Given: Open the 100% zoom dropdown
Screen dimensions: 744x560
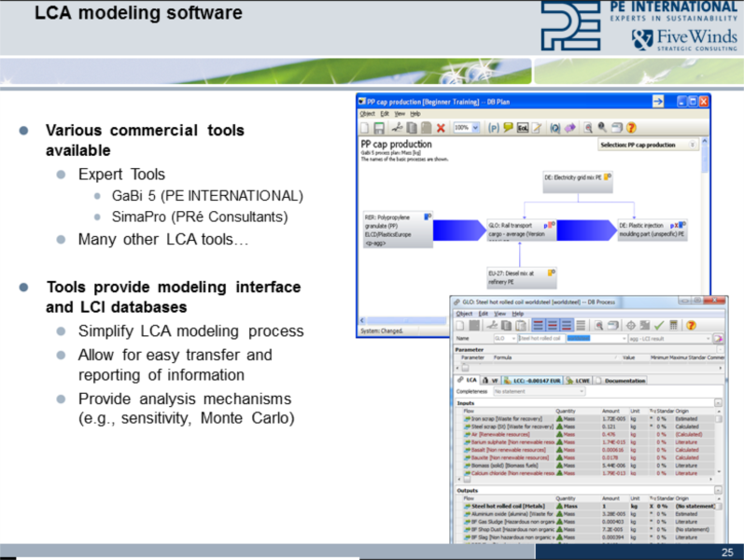Looking at the screenshot, I should [x=466, y=127].
